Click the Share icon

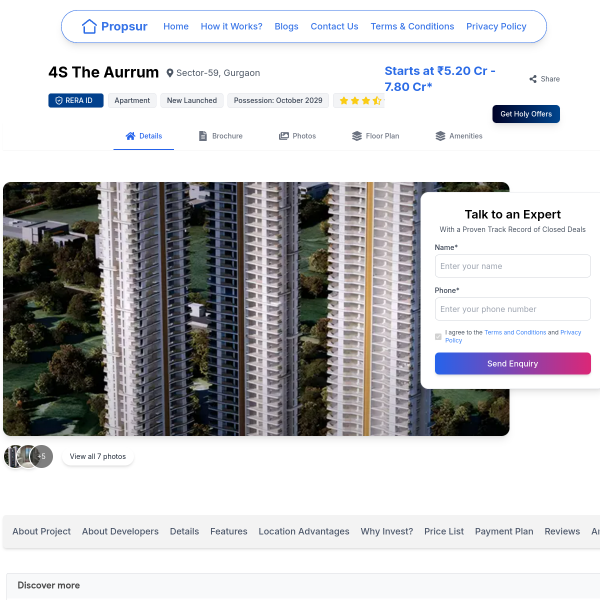click(533, 79)
